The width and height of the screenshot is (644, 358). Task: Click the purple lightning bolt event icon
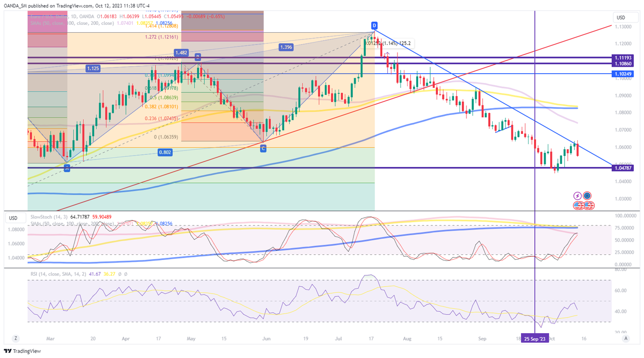point(578,196)
